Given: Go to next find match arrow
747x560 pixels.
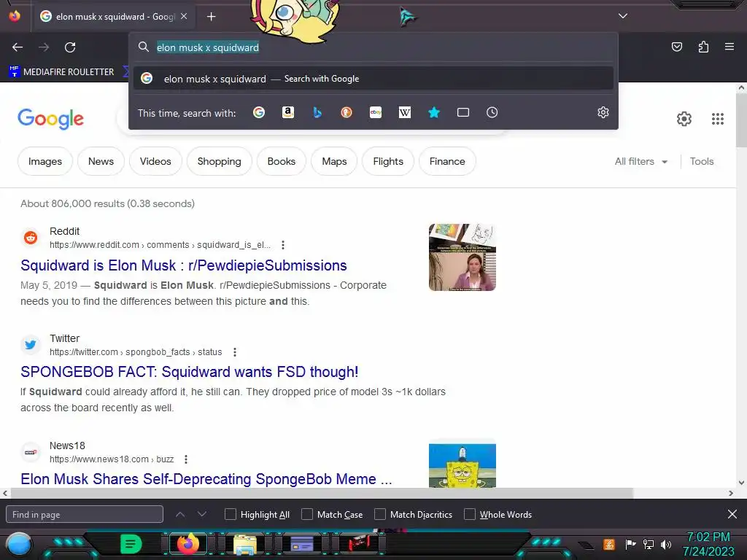Looking at the screenshot, I should pos(202,514).
